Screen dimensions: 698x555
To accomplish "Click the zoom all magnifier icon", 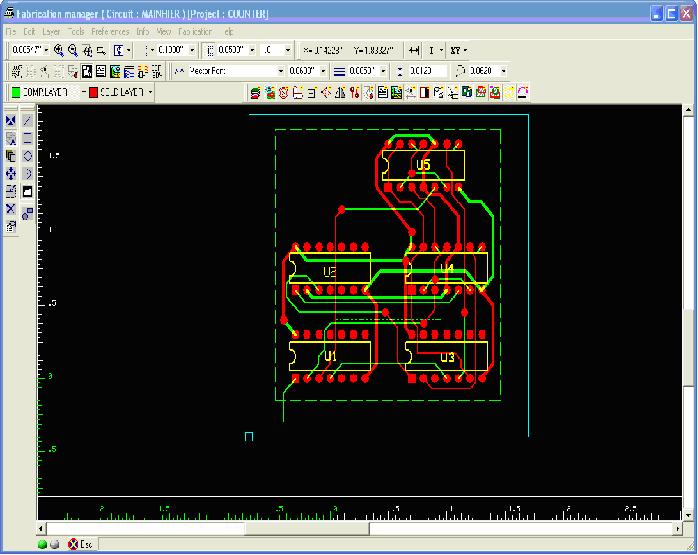I will tap(87, 50).
